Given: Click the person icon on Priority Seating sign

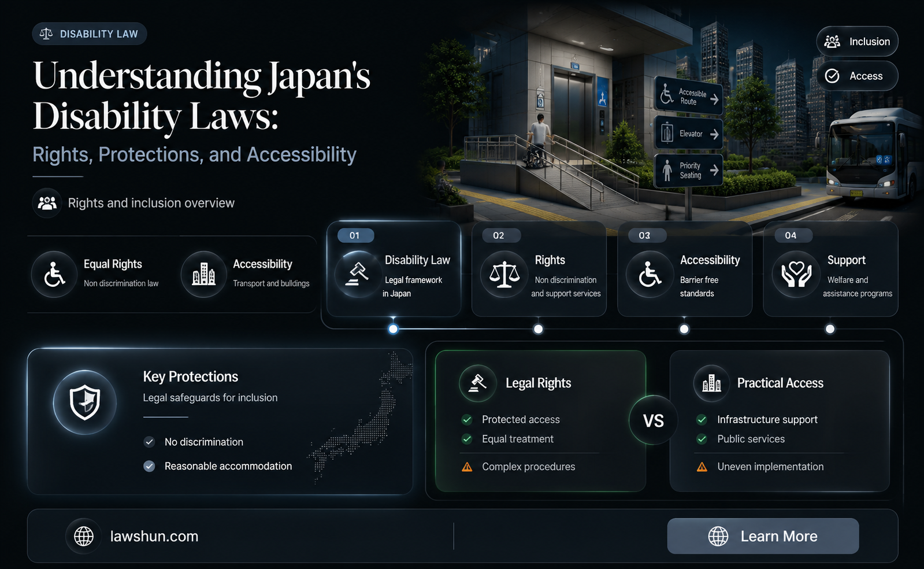Looking at the screenshot, I should [667, 170].
